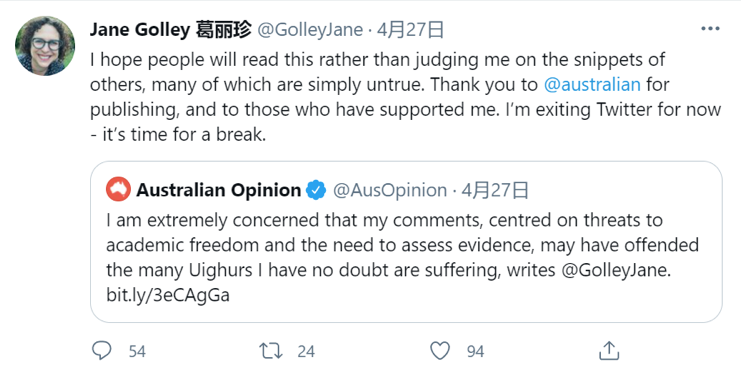741x373 pixels.
Task: Click the @AusOpinion handle
Action: 390,190
